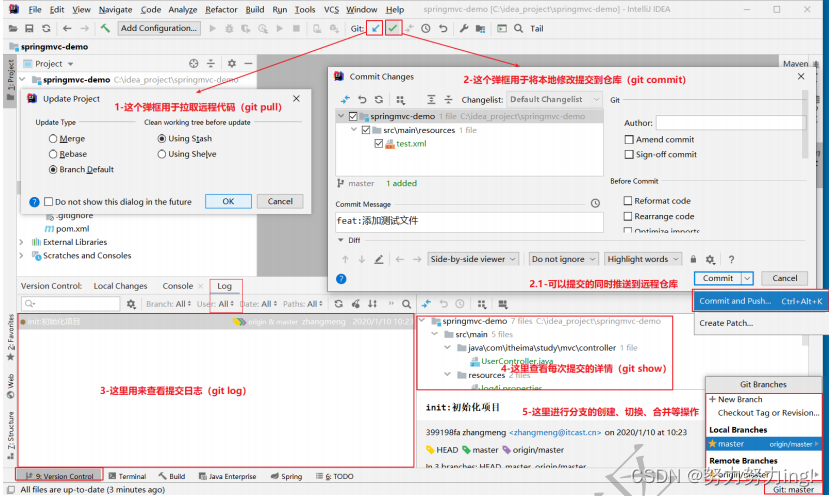Click the Commit button
829x496 pixels.
(x=718, y=278)
